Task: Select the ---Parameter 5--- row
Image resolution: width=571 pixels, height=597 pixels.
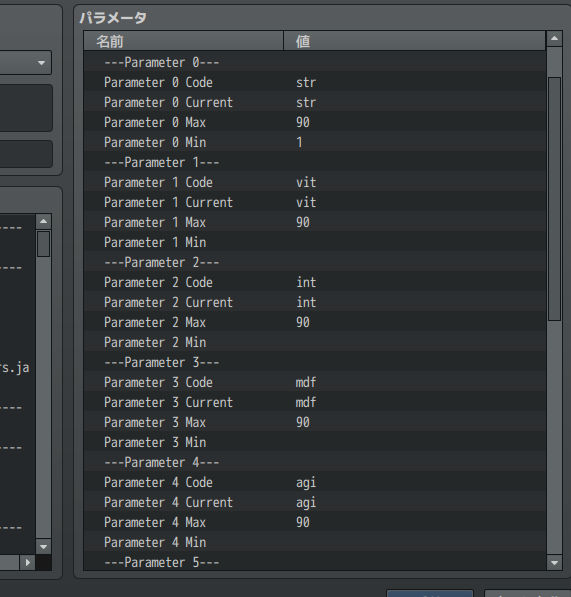Action: click(x=315, y=562)
